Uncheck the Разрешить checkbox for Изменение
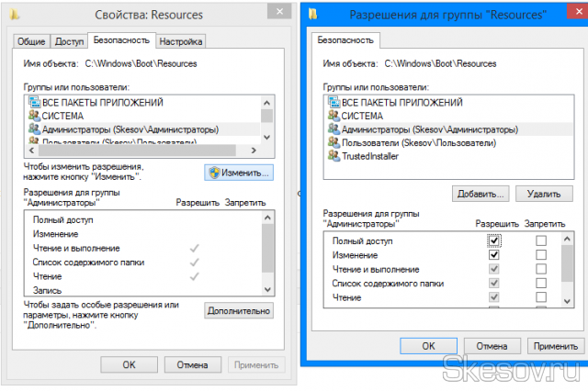Screen dimensions: 588x391 click(x=494, y=255)
